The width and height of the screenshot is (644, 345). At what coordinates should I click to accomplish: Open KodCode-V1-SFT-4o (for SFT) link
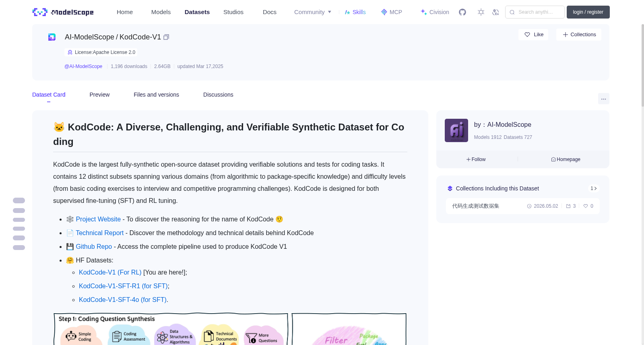click(123, 300)
